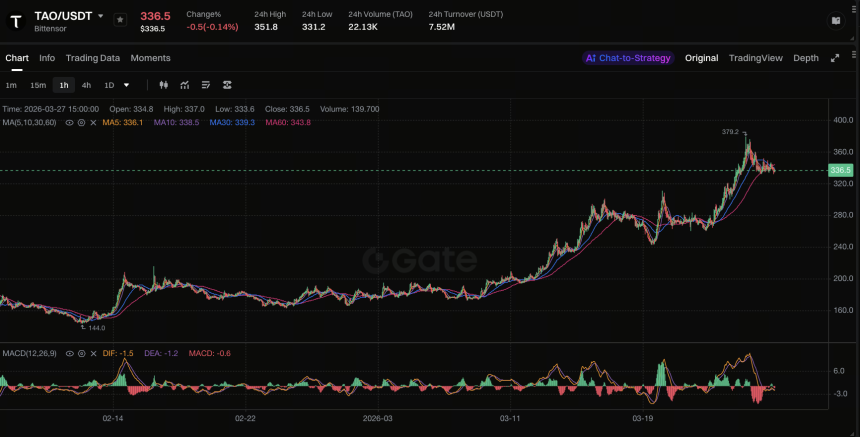Toggle MA(5,10,30,60) visibility eye
Screen dimensions: 860x437
(69, 123)
